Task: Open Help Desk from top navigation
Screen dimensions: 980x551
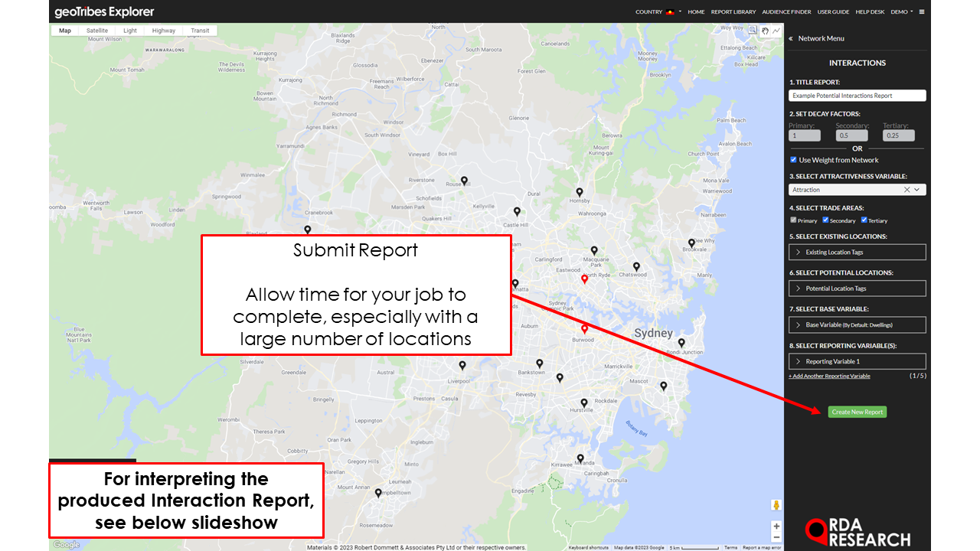Action: tap(870, 11)
